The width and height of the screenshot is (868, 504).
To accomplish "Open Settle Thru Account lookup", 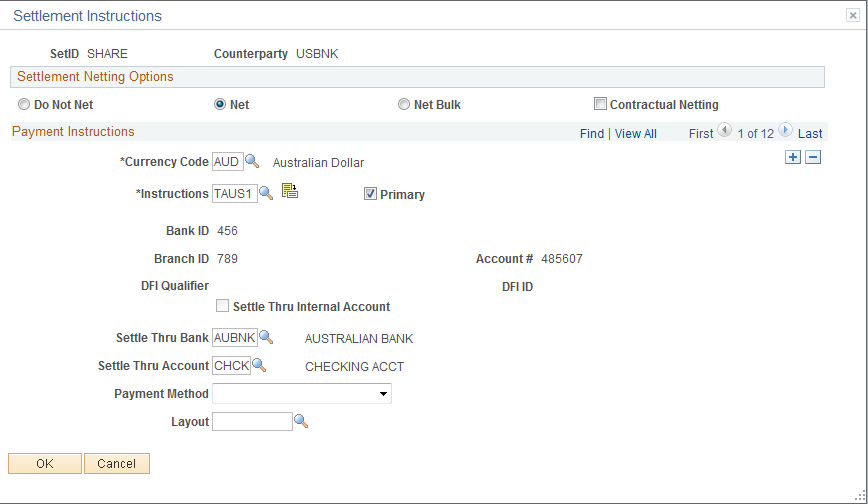I will (259, 365).
